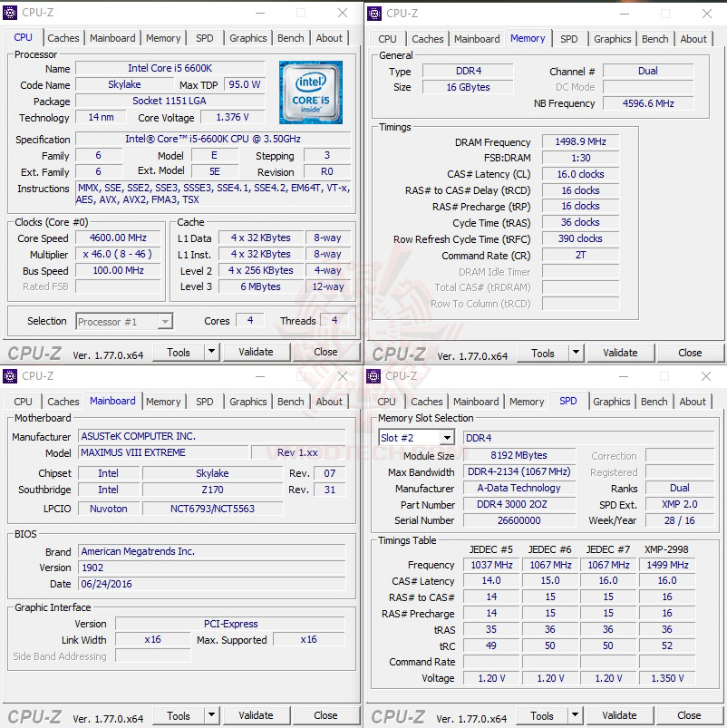This screenshot has height=728, width=727.
Task: Click the CPU-Z icon on the Memory window title bar
Action: click(x=373, y=13)
